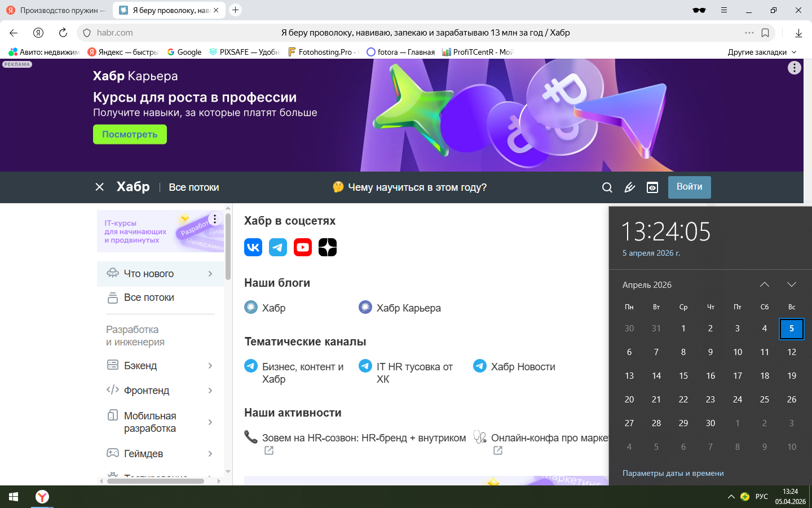The height and width of the screenshot is (508, 812).
Task: Open the Хабр Карьера blog link
Action: (x=400, y=308)
